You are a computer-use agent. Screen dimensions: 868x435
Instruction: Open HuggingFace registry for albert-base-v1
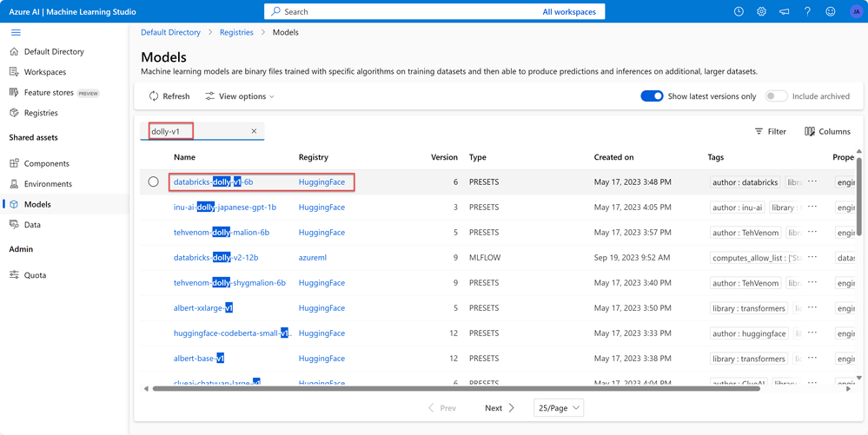321,359
